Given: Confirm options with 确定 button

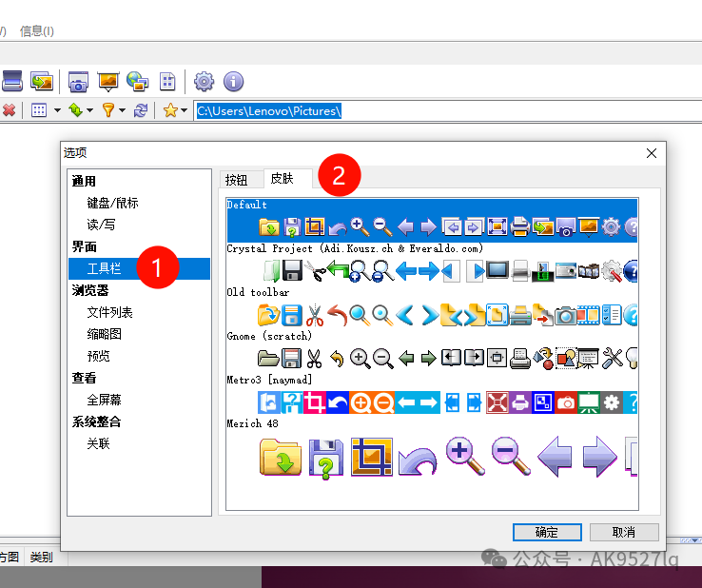Looking at the screenshot, I should coord(547,532).
